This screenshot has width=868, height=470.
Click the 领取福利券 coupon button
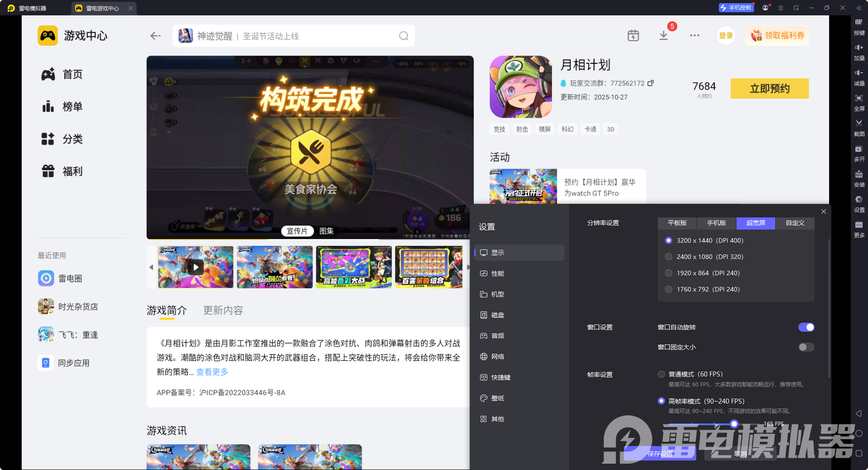click(x=777, y=36)
